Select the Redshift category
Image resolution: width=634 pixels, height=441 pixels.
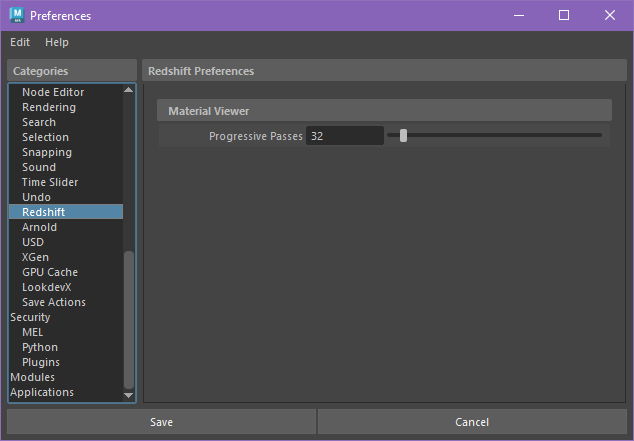[66, 212]
